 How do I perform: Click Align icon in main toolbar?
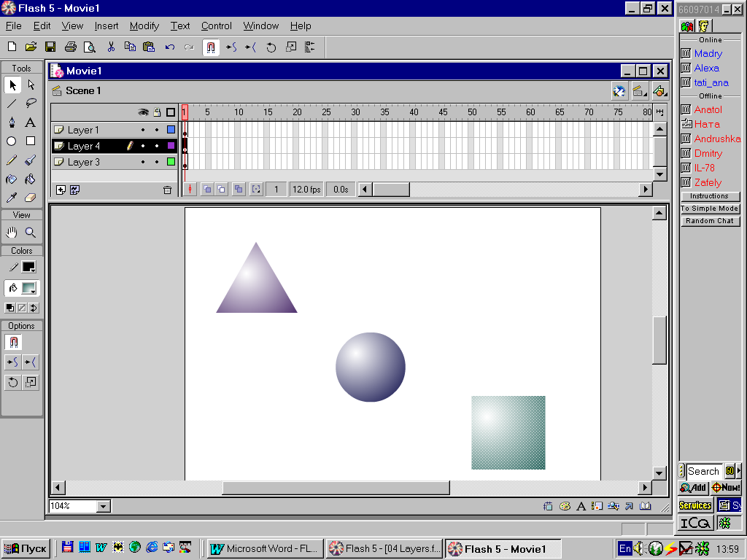click(x=309, y=47)
